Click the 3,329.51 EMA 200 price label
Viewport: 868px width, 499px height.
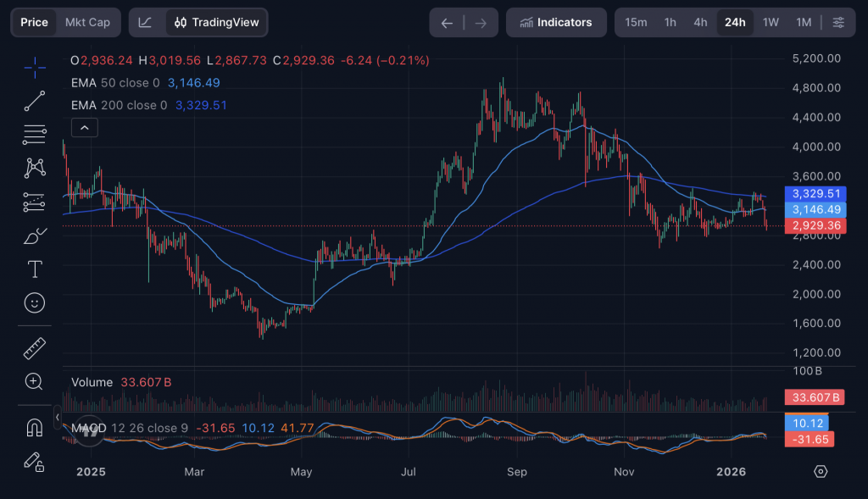pos(816,193)
